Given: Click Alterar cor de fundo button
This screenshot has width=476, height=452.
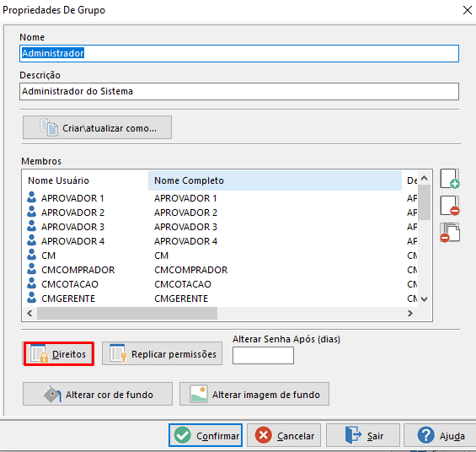Looking at the screenshot, I should click(x=98, y=394).
